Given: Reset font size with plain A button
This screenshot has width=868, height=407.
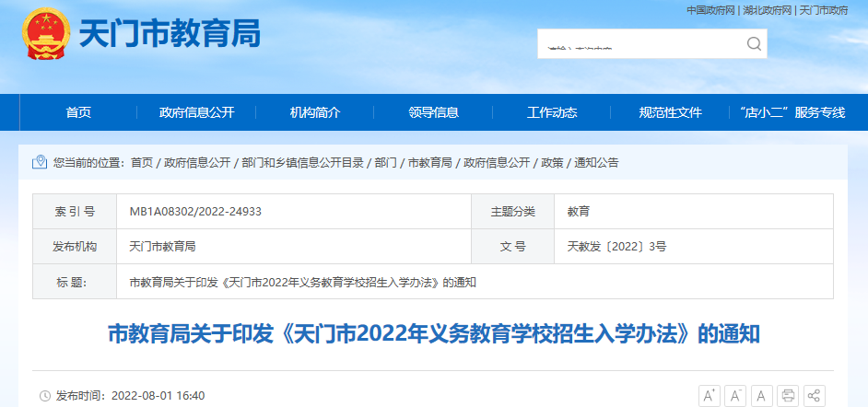Looking at the screenshot, I should pos(762,396).
